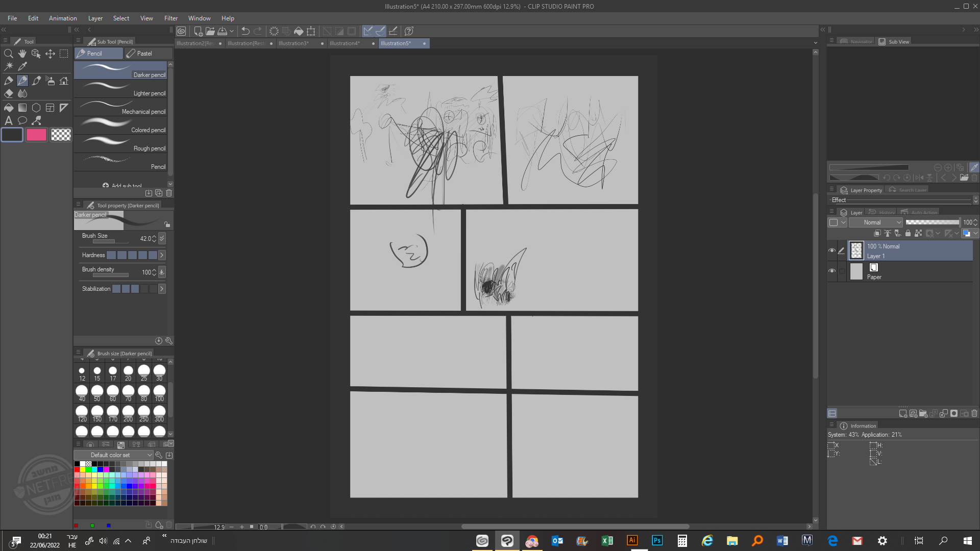
Task: Open the Normal blending mode dropdown
Action: (x=876, y=222)
